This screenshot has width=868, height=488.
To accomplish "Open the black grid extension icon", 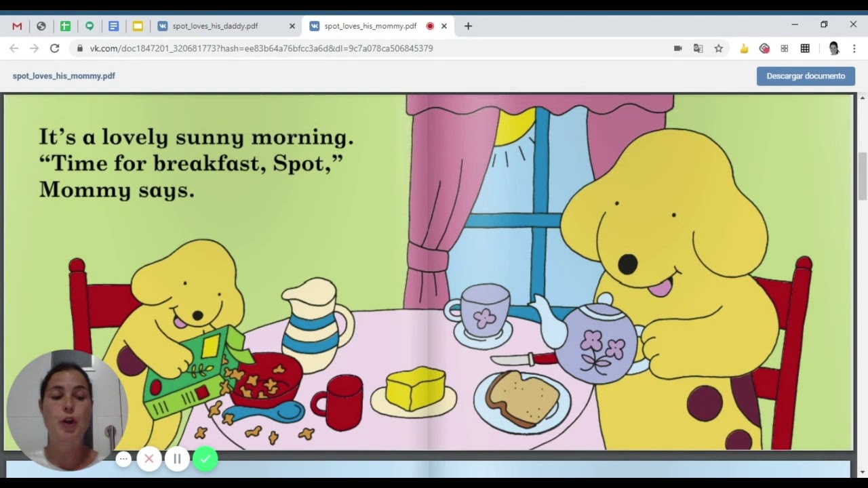I will (805, 48).
